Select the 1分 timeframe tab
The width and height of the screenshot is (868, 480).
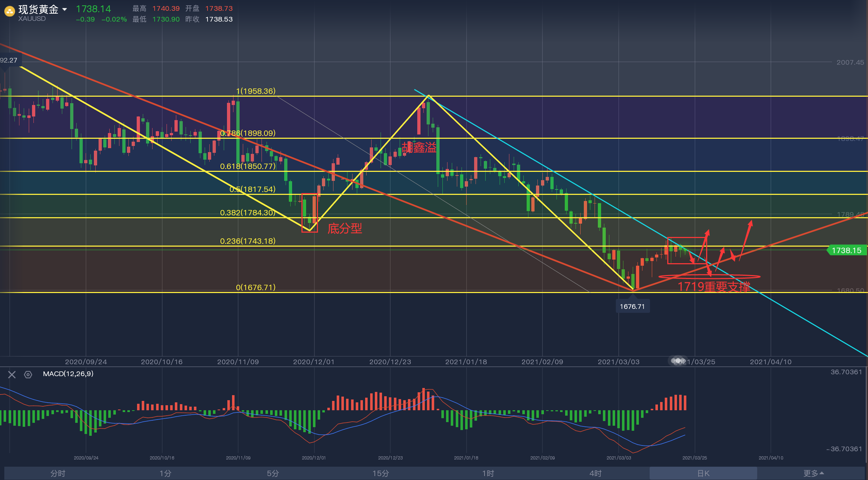pos(165,473)
